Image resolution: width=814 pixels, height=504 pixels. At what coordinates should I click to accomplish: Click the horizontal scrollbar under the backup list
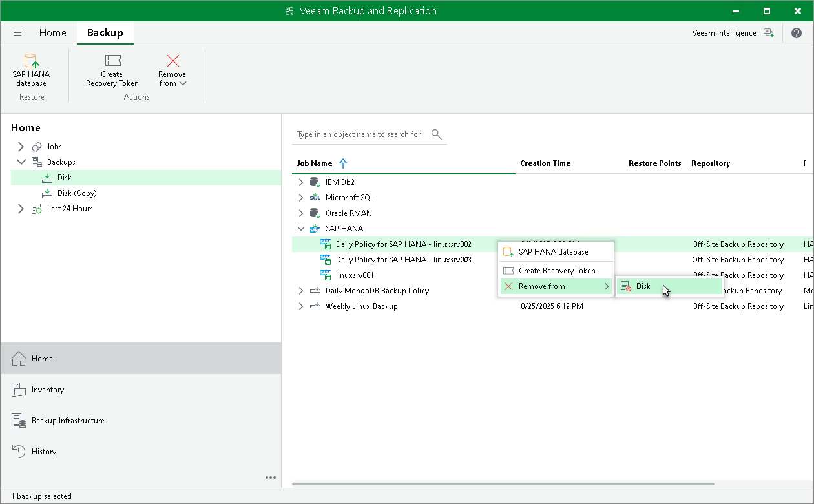tap(503, 483)
